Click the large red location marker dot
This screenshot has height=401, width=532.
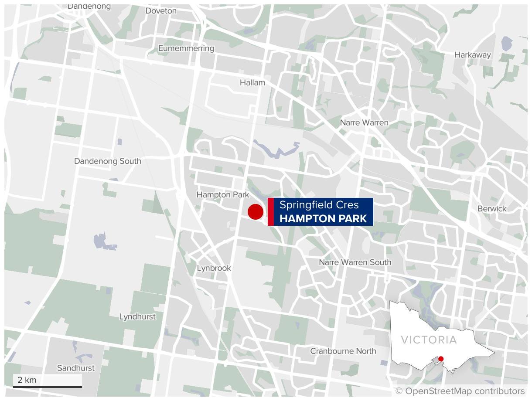tap(256, 211)
